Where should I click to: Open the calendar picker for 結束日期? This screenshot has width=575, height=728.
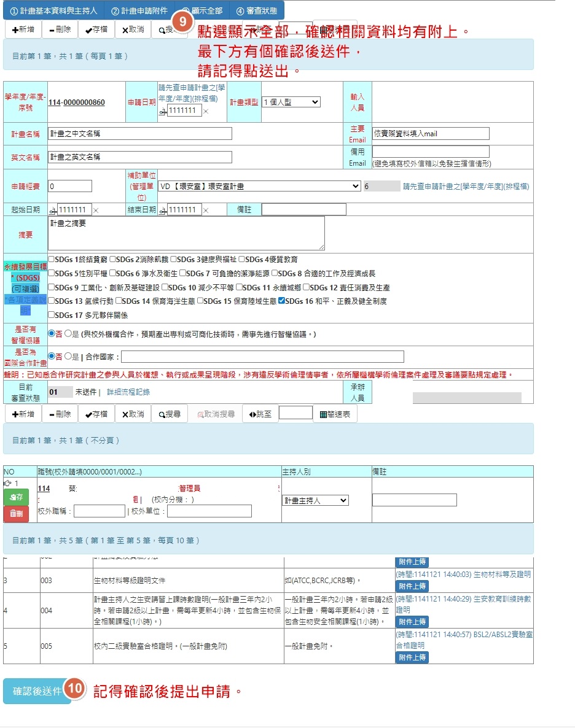162,210
